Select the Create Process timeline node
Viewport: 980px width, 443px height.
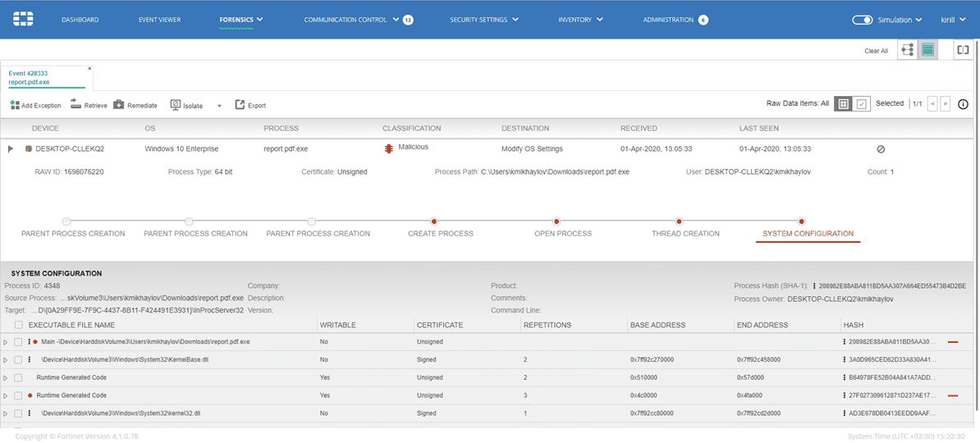click(x=434, y=221)
